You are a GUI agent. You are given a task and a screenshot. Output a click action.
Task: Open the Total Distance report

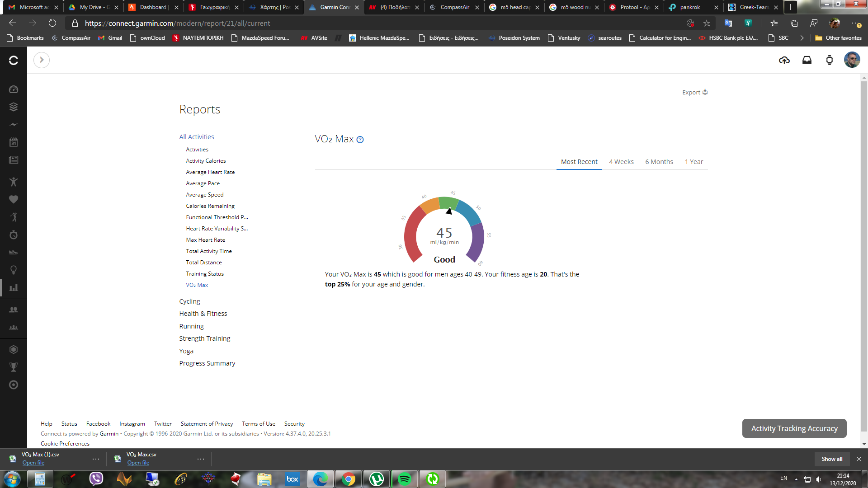[204, 263]
